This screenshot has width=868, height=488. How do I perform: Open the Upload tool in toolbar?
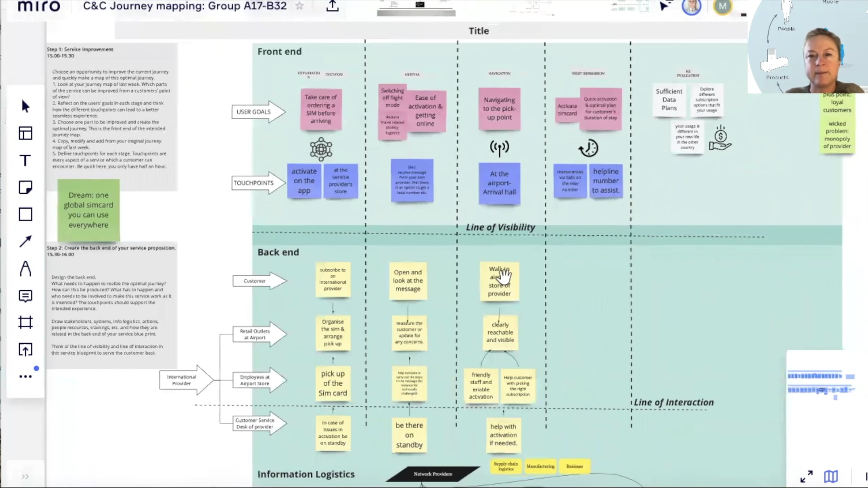point(25,350)
